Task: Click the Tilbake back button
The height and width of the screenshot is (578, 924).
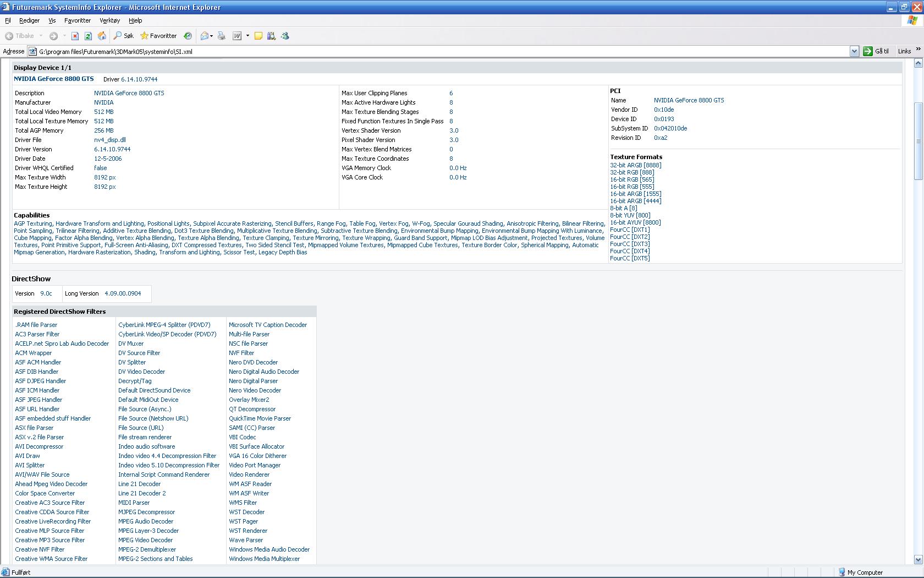Action: point(20,36)
